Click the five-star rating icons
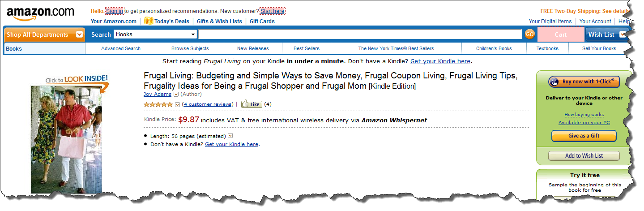This screenshot has width=644, height=211. point(158,104)
